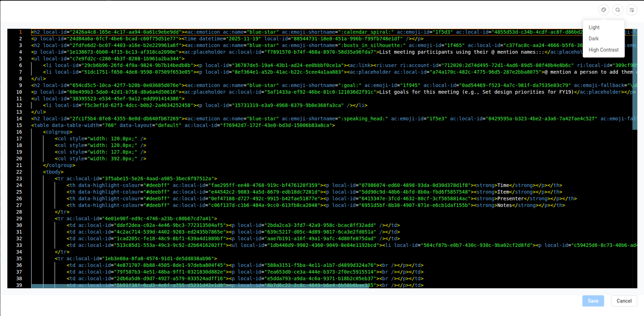Click the strong text 'Item' in code
This screenshot has width=644, height=316.
click(503, 192)
